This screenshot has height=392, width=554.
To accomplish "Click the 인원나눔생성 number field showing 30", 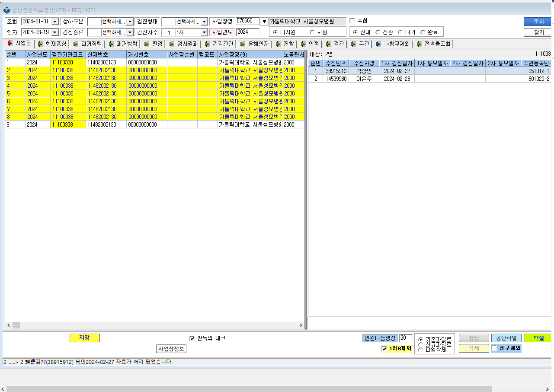I will click(x=406, y=338).
